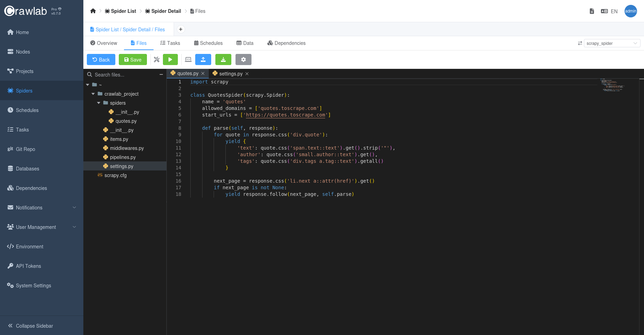Expand the Notifications sidebar submenu chevron
Screen dimensions: 644x335
tap(74, 207)
